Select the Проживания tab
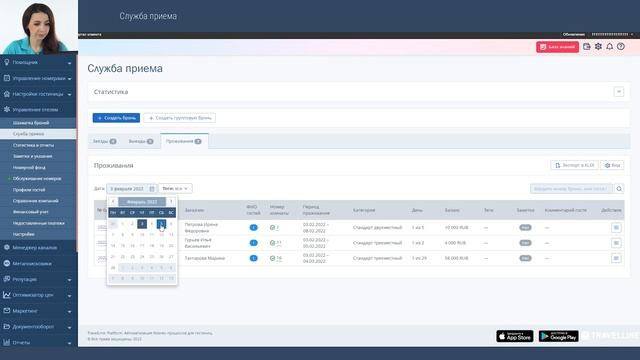Screen dimensions: 640x360 coord(184,141)
